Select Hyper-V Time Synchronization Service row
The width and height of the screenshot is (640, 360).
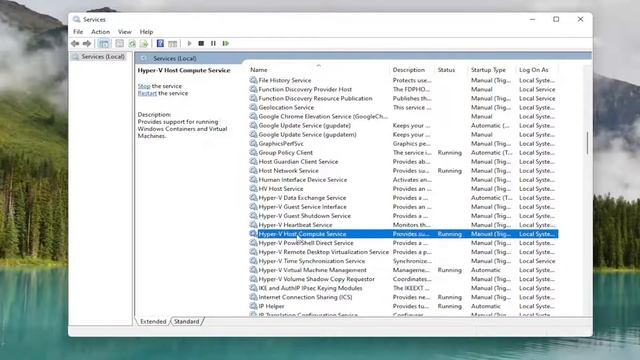point(403,261)
